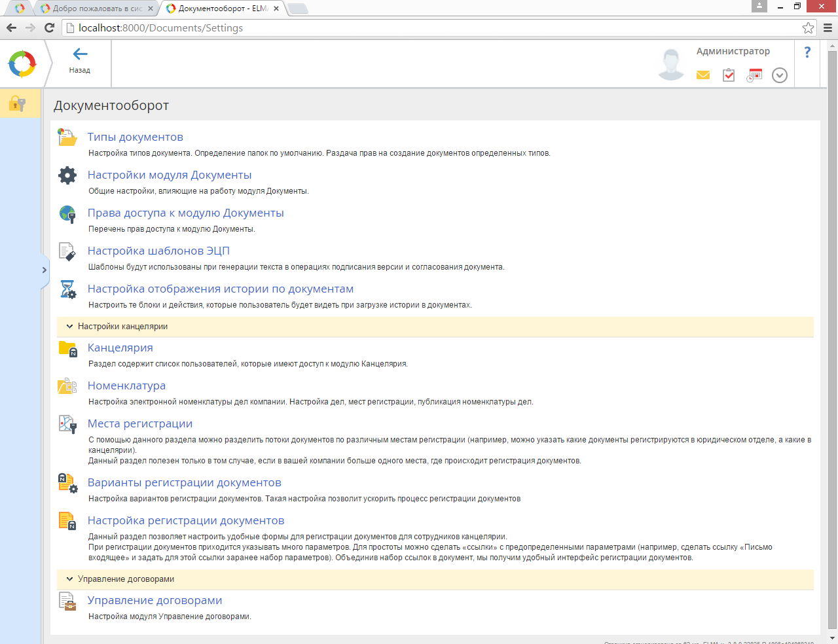Click the question mark help icon
Viewport: 838px width, 644px height.
807,52
